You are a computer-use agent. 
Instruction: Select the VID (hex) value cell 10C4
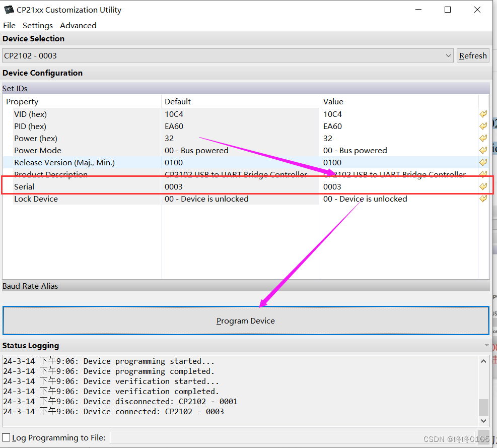pos(399,114)
